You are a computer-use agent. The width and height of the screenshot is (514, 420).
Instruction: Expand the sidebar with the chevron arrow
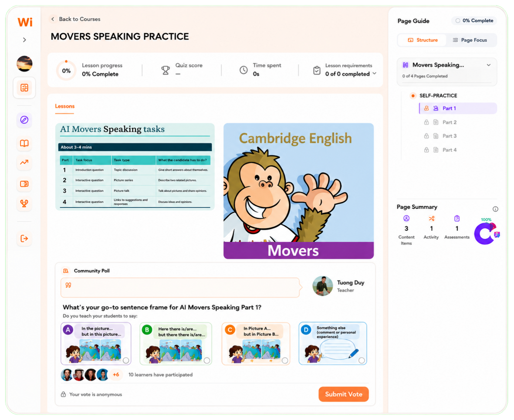coord(24,40)
